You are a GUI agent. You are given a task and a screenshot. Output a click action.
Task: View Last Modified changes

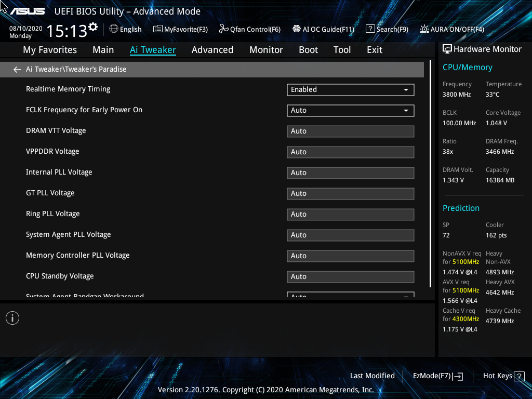point(372,376)
